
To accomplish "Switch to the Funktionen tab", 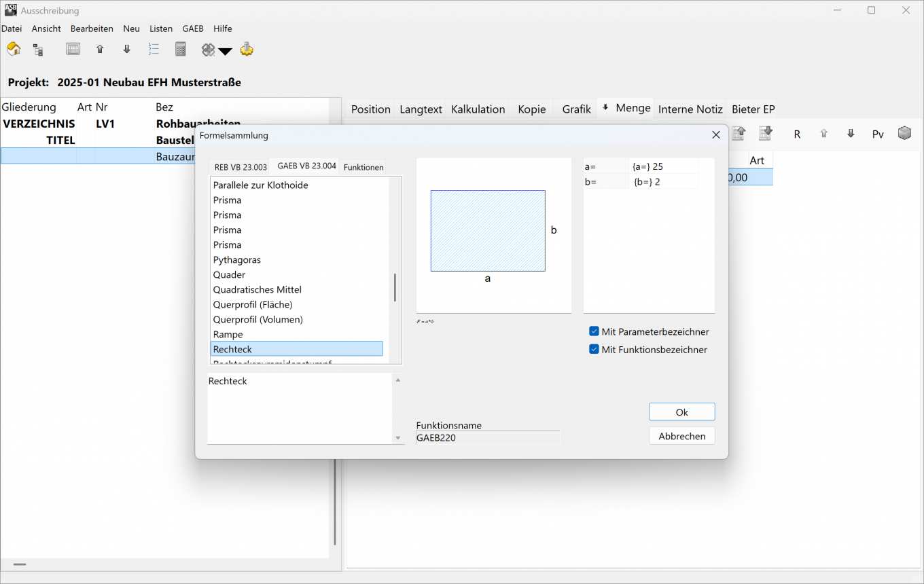I will (x=363, y=167).
